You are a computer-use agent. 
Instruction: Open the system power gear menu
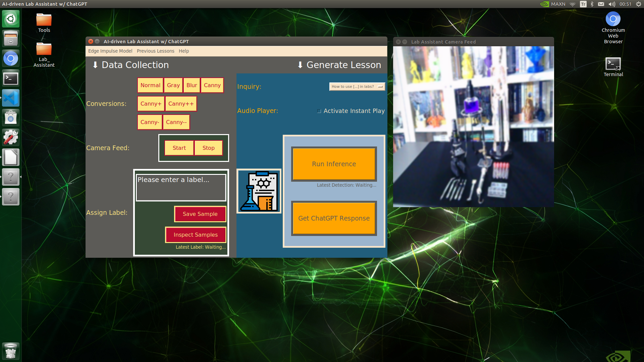(639, 4)
